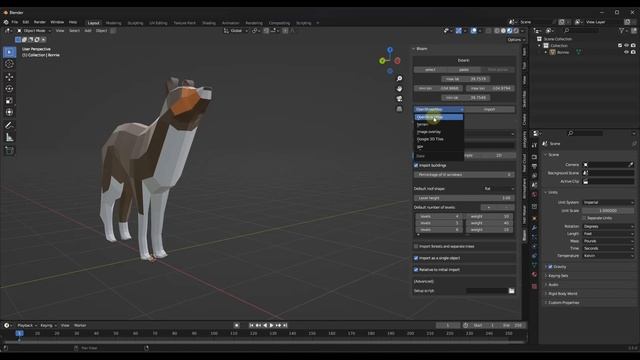Click the select extent button
Screen dimensions: 640x360
coord(430,70)
